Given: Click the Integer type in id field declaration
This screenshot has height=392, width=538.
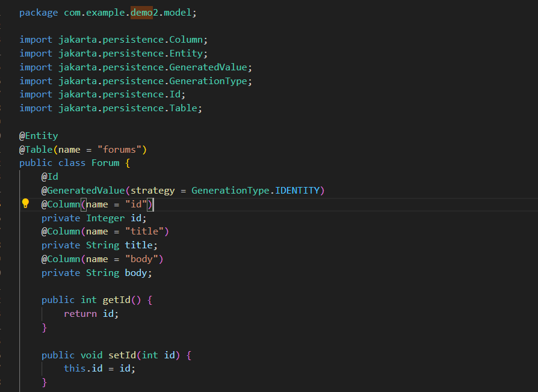Looking at the screenshot, I should pyautogui.click(x=105, y=218).
